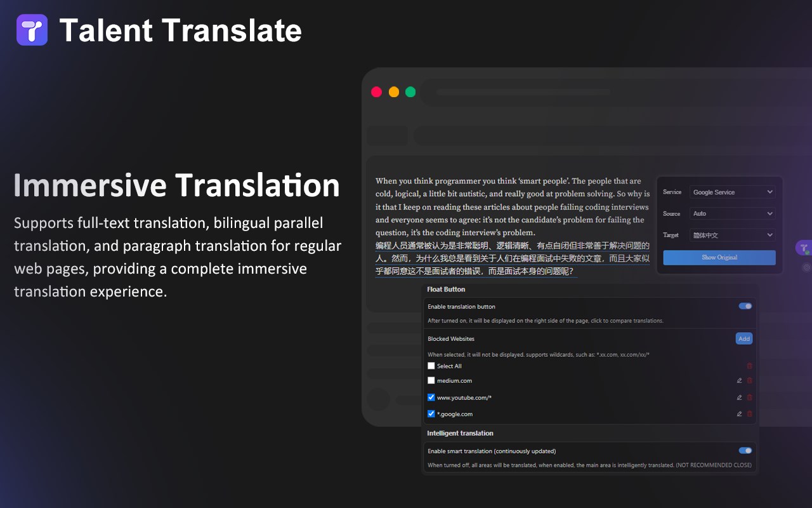Toggle Enable smart translation switch
The width and height of the screenshot is (812, 508).
coord(745,450)
